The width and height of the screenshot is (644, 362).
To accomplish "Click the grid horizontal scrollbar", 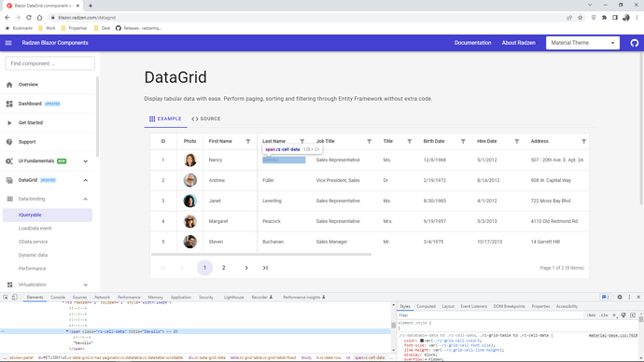I will coord(261,255).
